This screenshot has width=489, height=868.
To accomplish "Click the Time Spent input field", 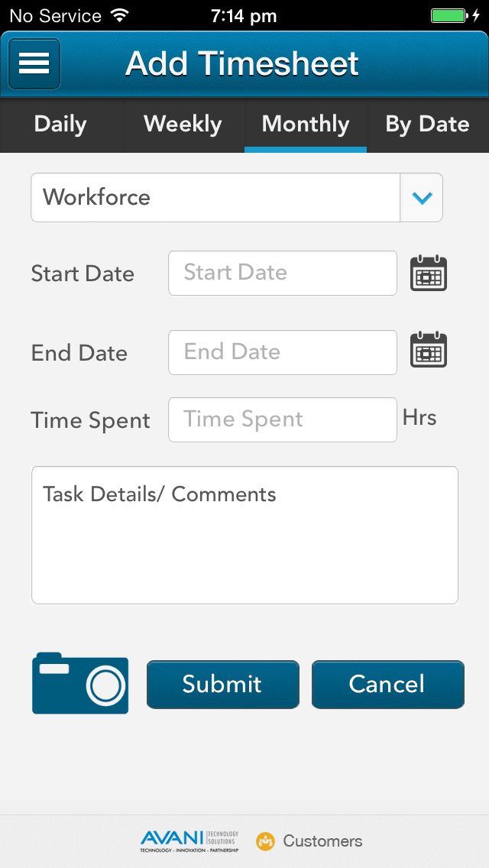I will pyautogui.click(x=282, y=419).
